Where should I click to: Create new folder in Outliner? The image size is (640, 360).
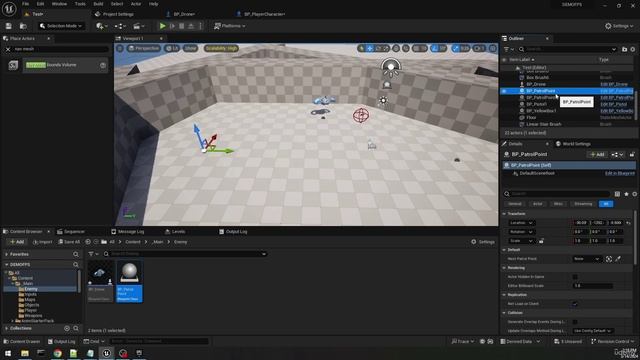click(x=624, y=49)
